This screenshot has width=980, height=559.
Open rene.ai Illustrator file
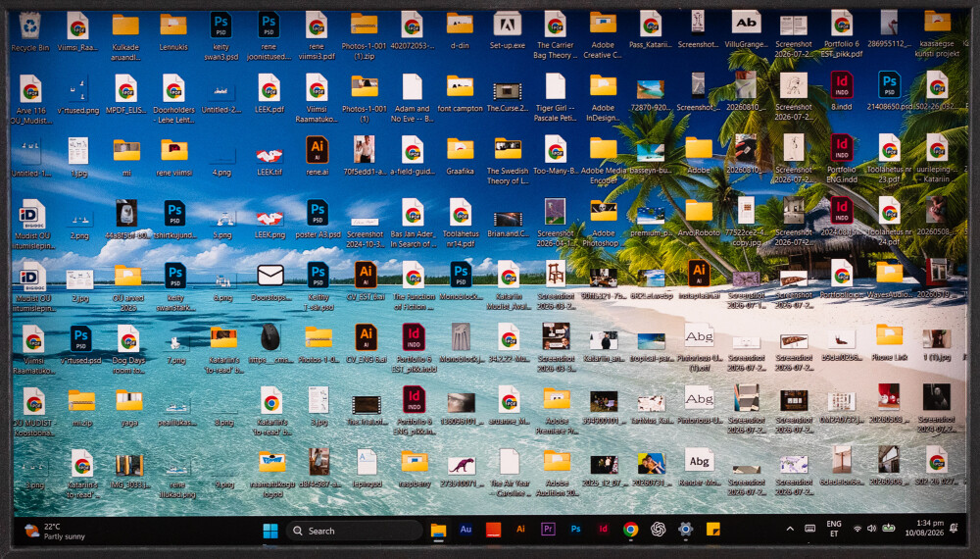pos(317,150)
